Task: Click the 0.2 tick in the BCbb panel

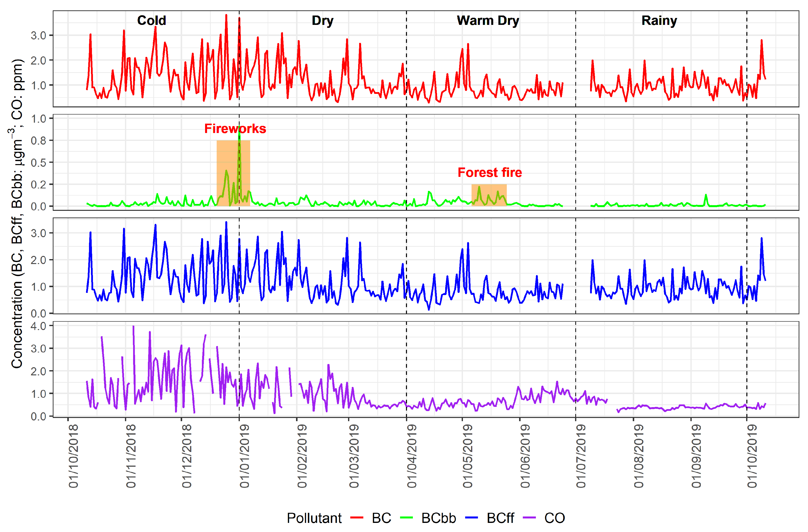Action: point(38,184)
